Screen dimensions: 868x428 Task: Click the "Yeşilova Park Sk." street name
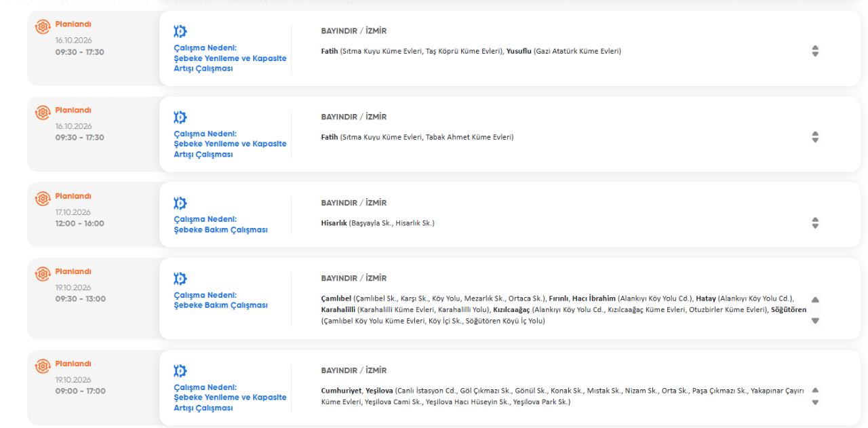click(x=540, y=402)
